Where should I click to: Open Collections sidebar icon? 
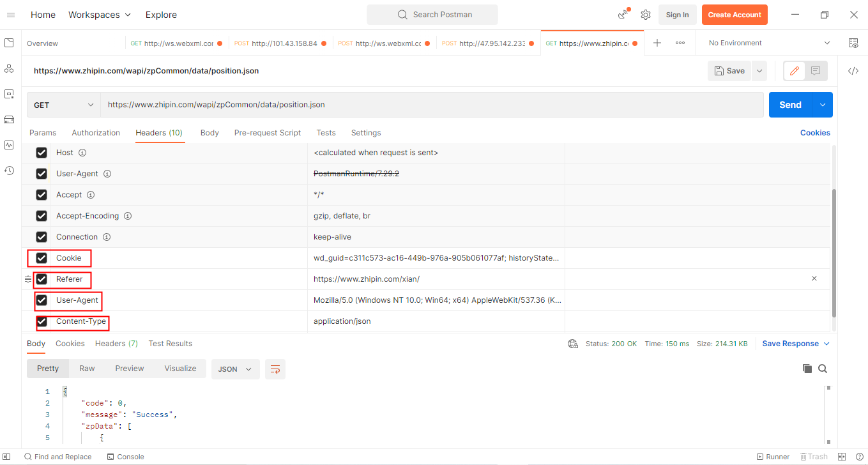9,43
